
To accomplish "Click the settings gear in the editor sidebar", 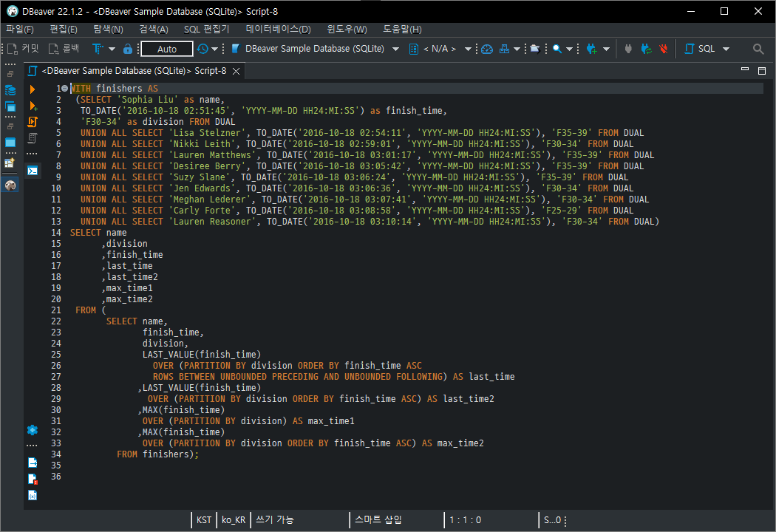I will coord(33,430).
